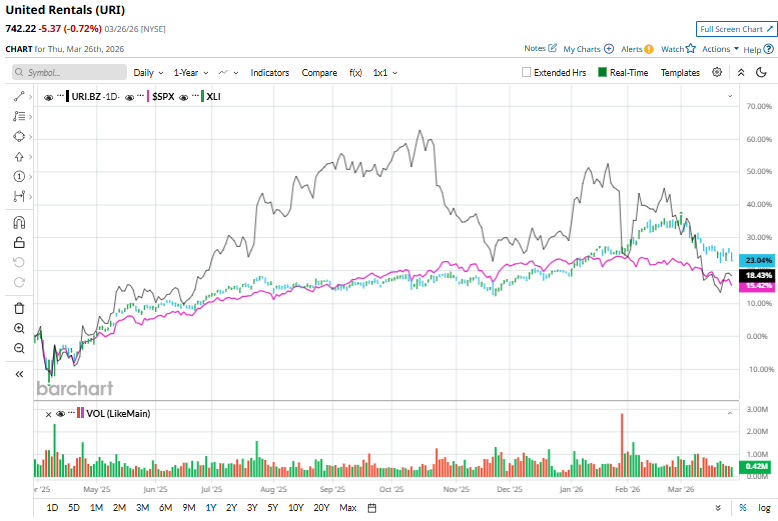Click the percent scale icon

pos(743,508)
